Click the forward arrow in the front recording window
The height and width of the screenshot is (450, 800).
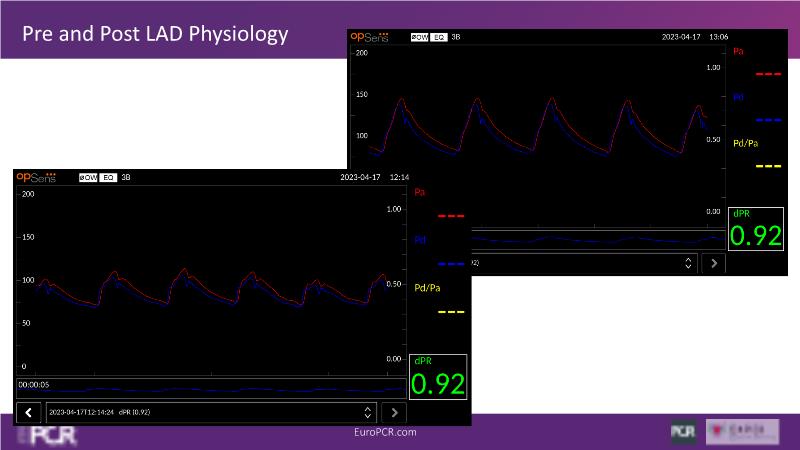(x=395, y=412)
